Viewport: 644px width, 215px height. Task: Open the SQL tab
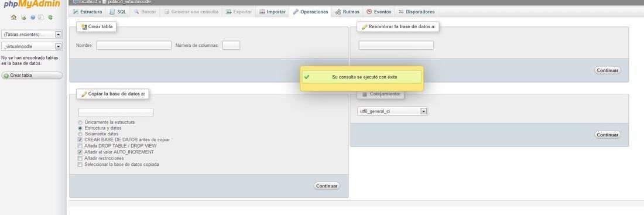[118, 12]
